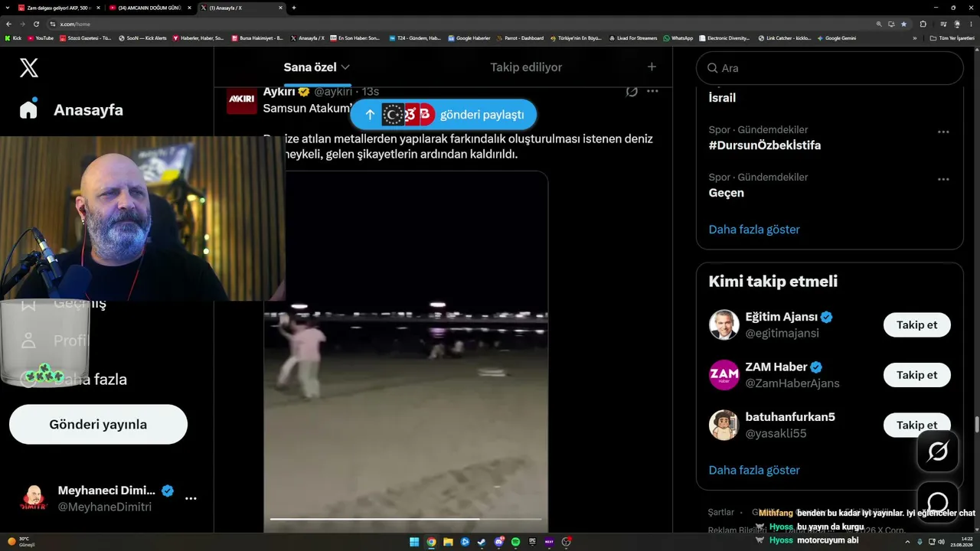This screenshot has height=551, width=980.
Task: Open Spotify from the taskbar
Action: click(515, 542)
